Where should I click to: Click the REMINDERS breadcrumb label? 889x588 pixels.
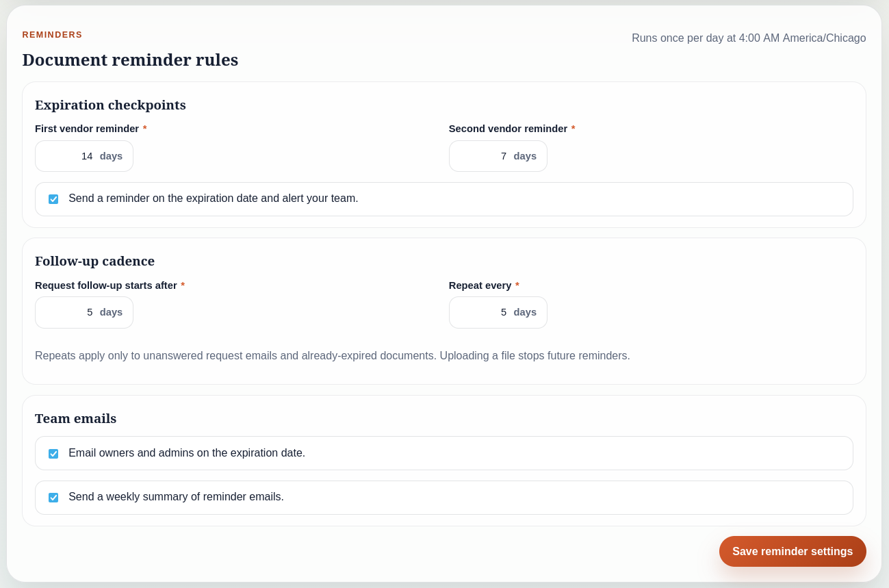(x=52, y=34)
